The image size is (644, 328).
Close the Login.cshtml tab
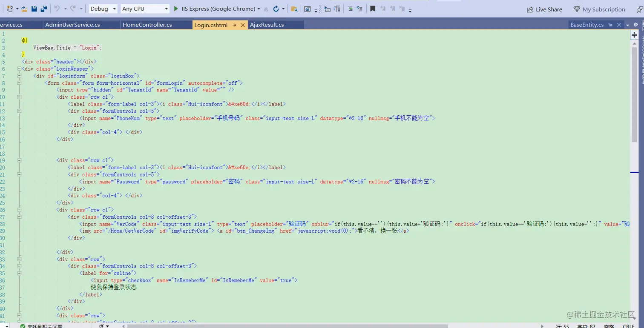click(x=243, y=25)
